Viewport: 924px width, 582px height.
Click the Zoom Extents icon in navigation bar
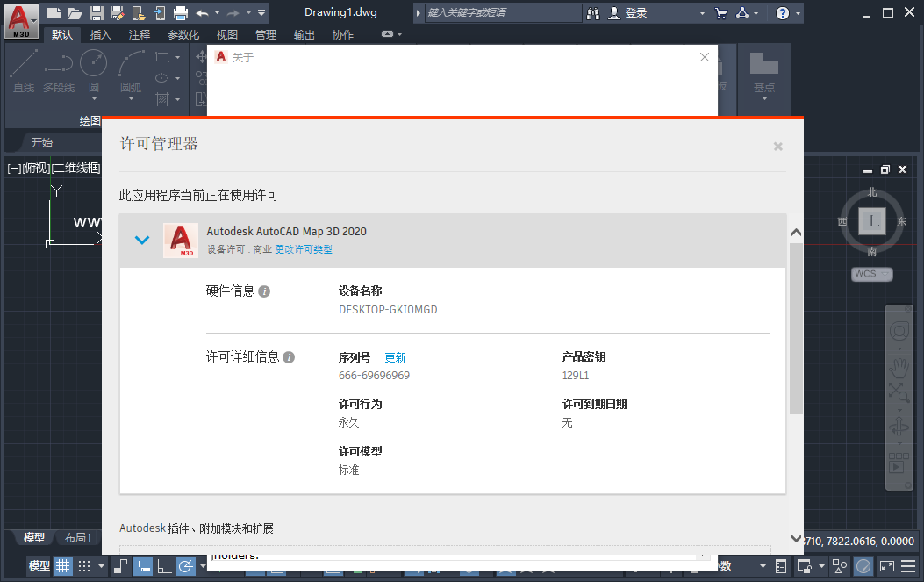(x=899, y=392)
